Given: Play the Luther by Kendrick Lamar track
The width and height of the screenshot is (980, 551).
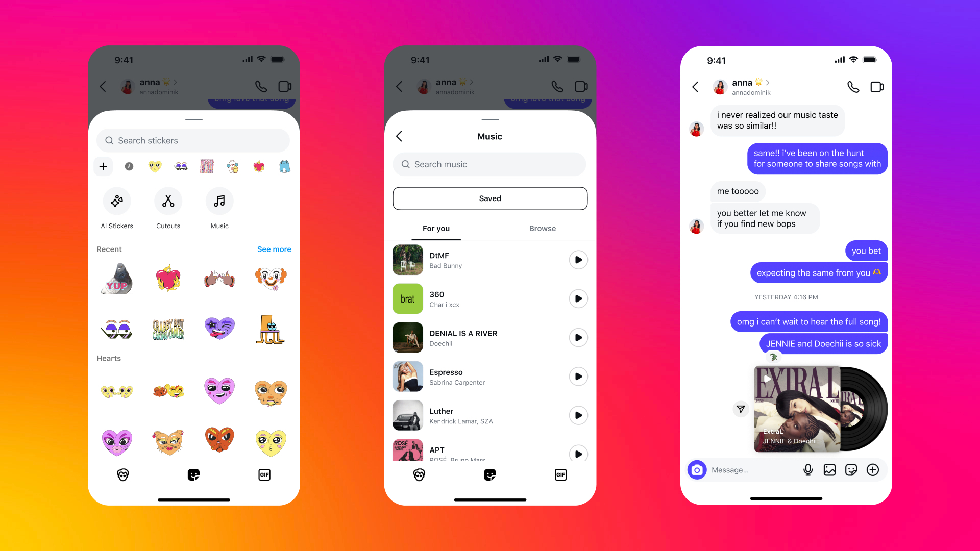Looking at the screenshot, I should 576,415.
